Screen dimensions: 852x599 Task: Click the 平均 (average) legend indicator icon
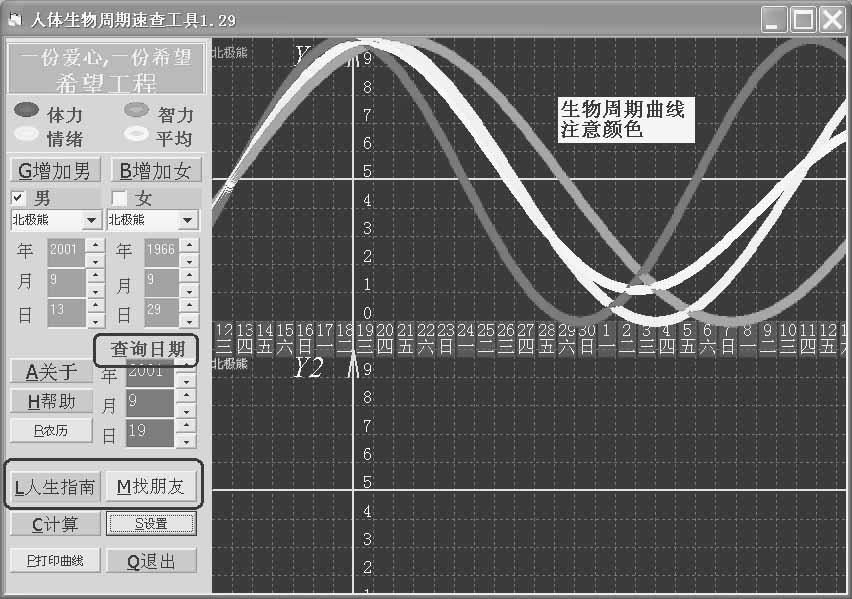tap(136, 133)
